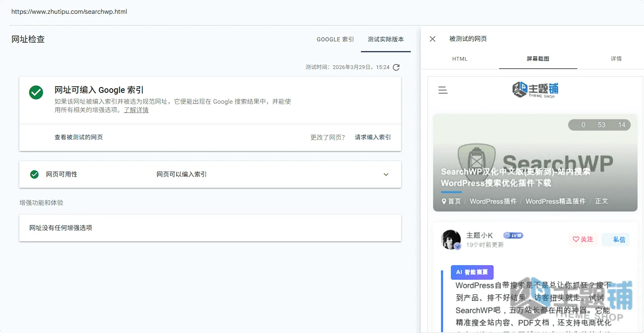This screenshot has width=644, height=333.
Task: Click the refresh test icon beside test time
Action: tap(396, 67)
